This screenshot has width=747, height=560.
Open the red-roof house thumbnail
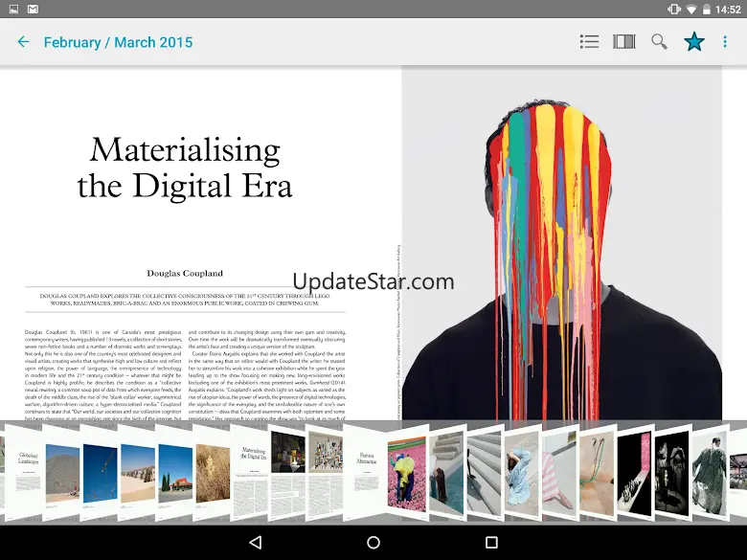174,472
